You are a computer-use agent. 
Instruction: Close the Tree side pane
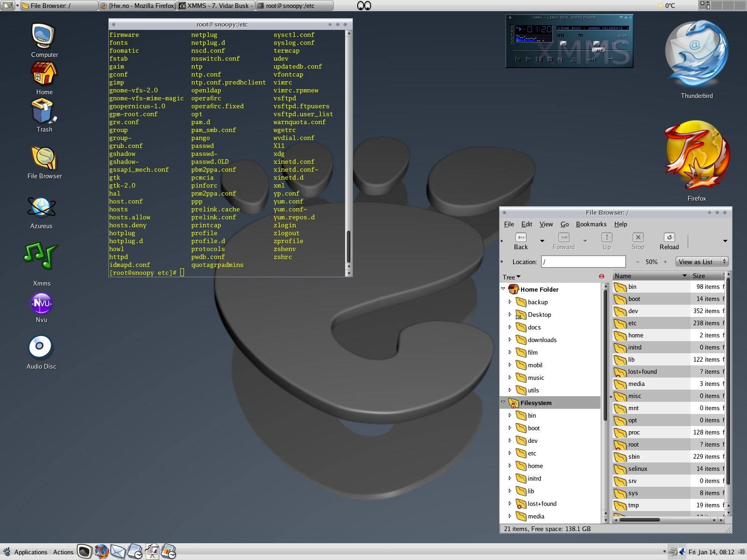pos(601,277)
